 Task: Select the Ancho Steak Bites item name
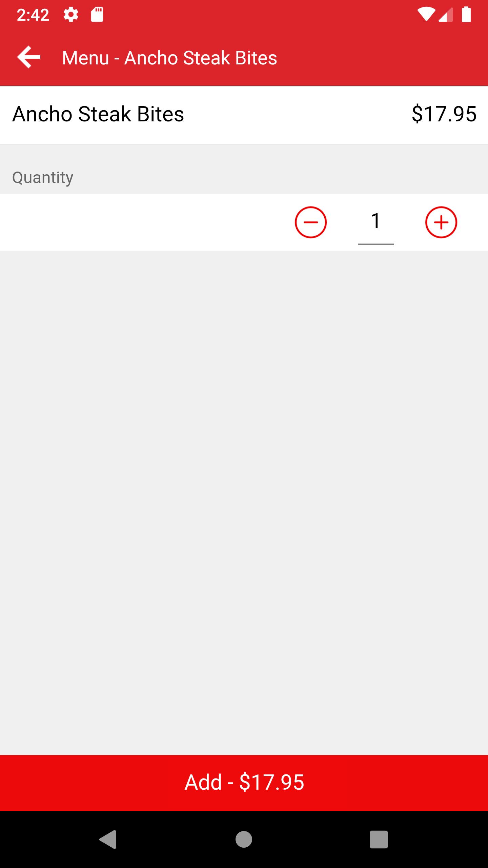[98, 114]
